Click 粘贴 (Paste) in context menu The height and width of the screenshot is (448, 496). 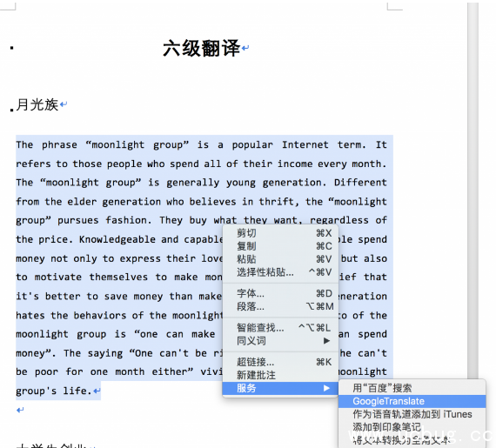[280, 259]
